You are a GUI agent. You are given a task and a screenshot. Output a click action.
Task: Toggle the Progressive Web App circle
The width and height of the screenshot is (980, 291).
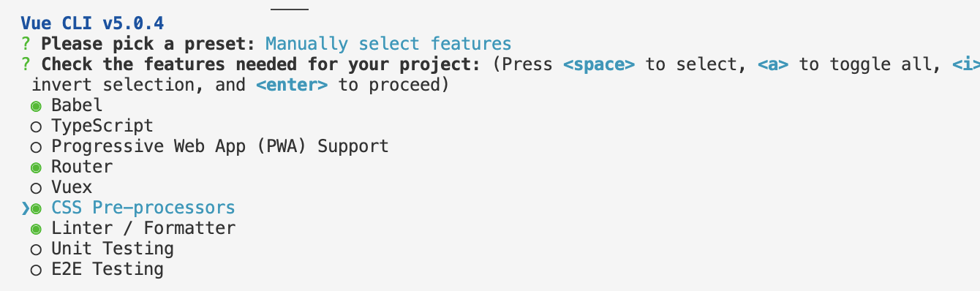(36, 147)
